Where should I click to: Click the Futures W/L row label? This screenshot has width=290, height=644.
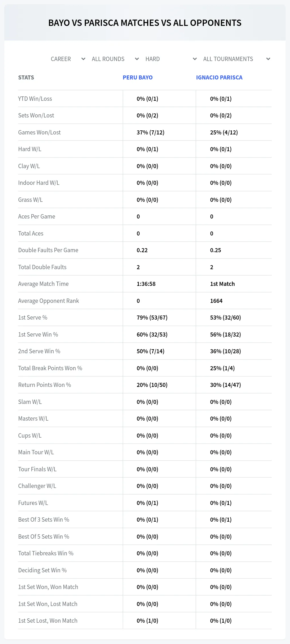pos(33,503)
